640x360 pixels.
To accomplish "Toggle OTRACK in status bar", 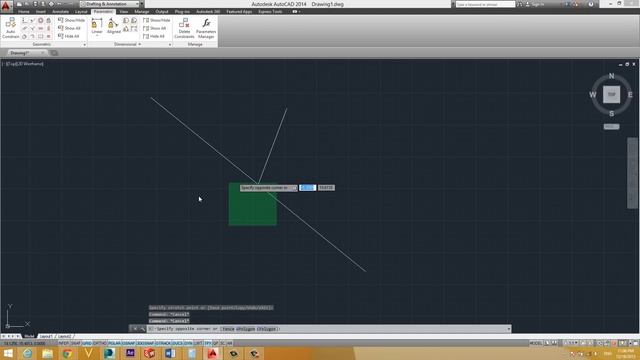I will pyautogui.click(x=163, y=344).
